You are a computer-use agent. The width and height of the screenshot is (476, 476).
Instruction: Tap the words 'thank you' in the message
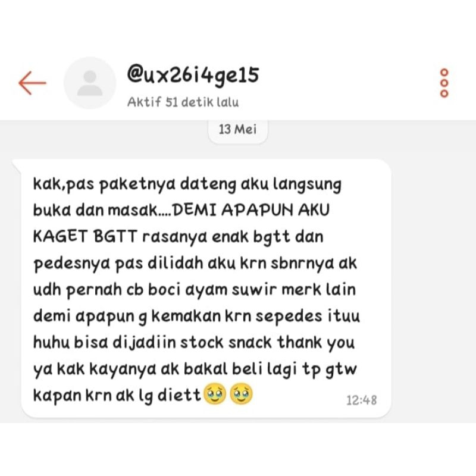(316, 343)
